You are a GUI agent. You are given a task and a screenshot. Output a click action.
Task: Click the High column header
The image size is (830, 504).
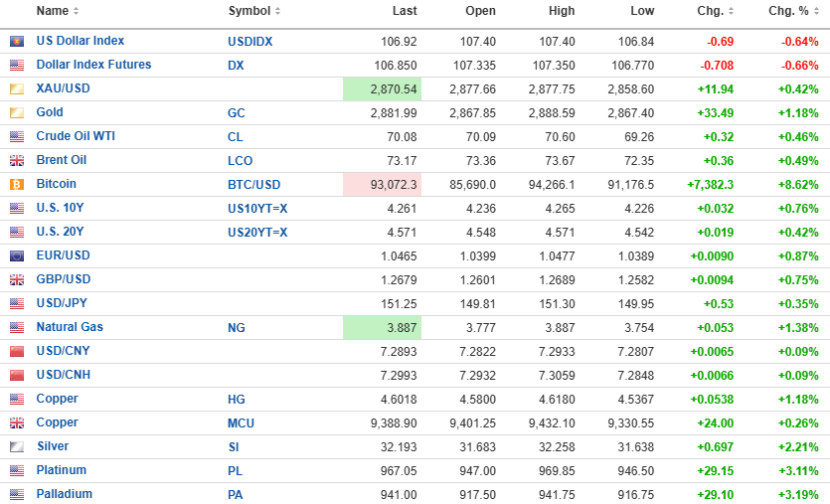click(x=562, y=11)
